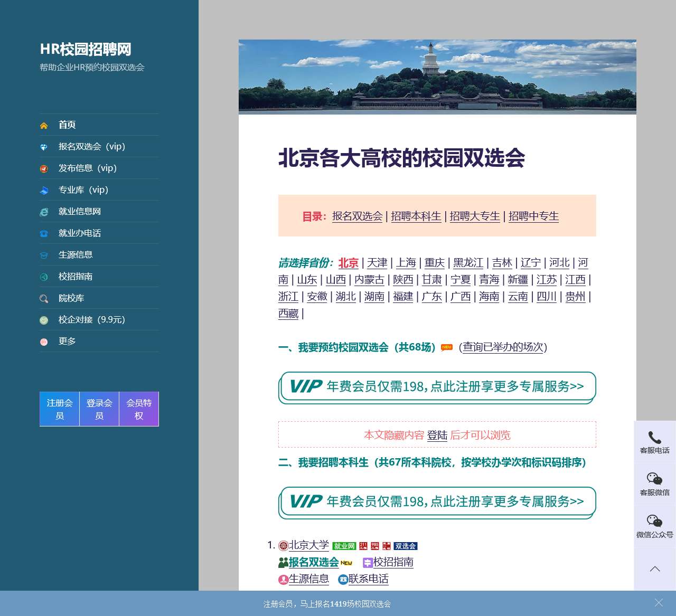Click the magnifier icon beside 院校库
Viewport: 676px width, 616px height.
coord(44,299)
